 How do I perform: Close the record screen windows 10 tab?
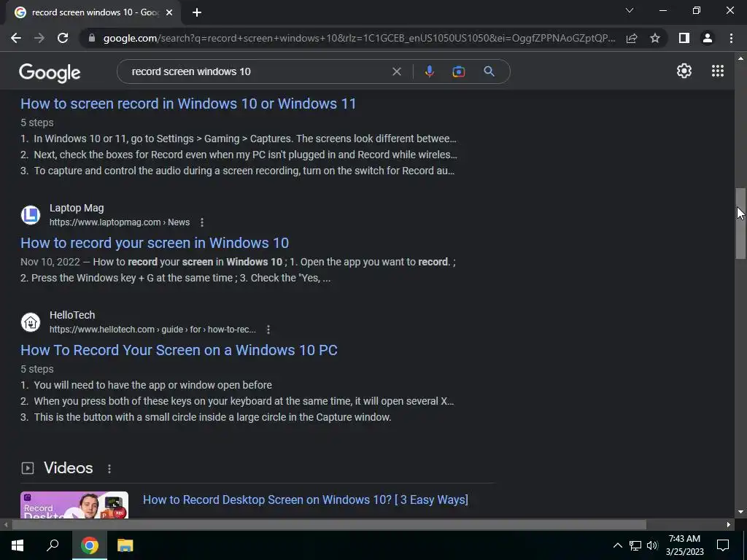(x=169, y=12)
